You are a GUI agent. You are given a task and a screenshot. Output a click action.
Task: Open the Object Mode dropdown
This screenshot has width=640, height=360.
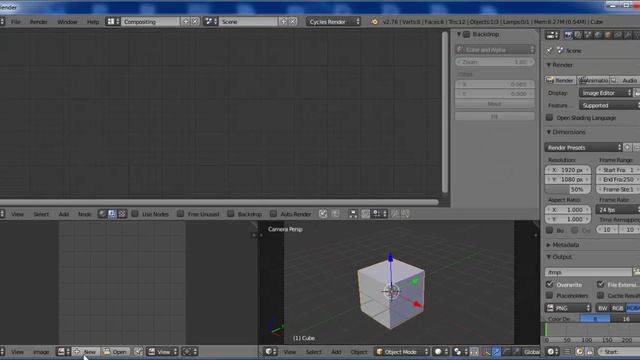(x=402, y=351)
